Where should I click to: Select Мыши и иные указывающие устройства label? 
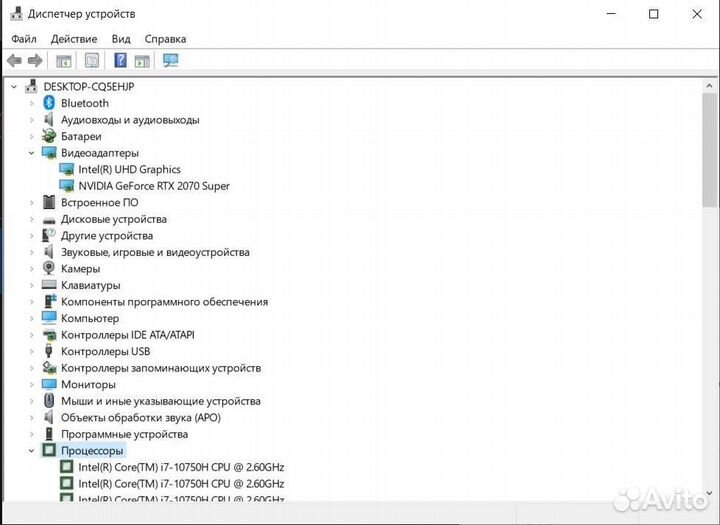pos(161,401)
